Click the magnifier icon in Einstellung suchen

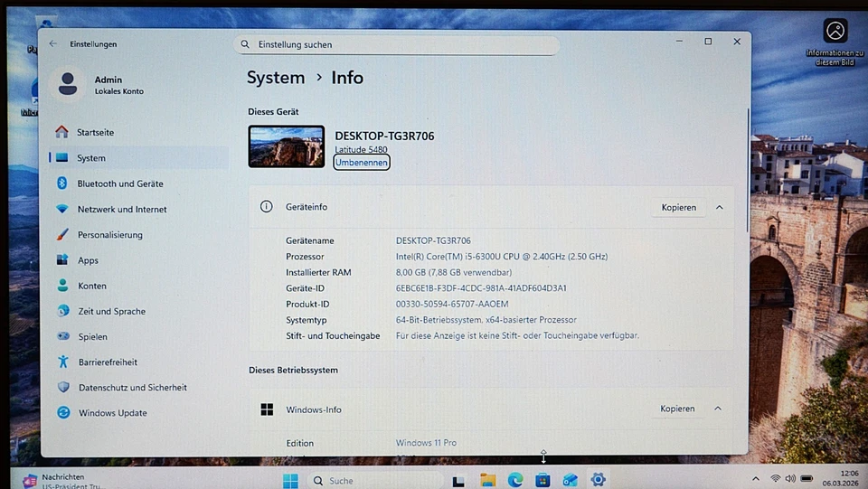click(x=245, y=44)
